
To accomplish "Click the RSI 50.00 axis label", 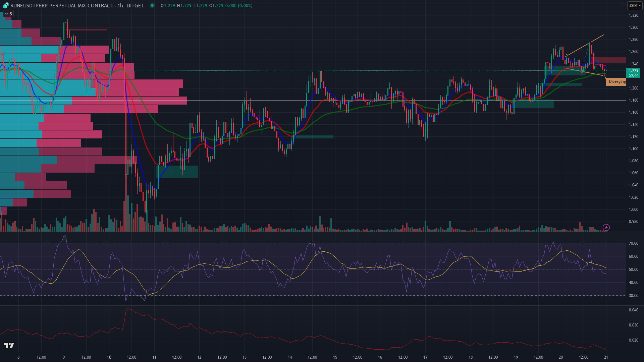I will point(634,269).
